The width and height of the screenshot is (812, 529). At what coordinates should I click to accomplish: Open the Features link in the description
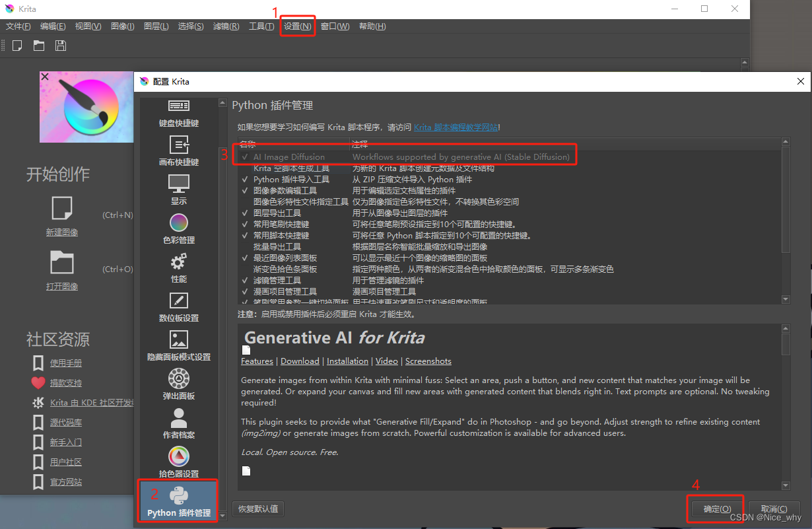click(x=257, y=361)
